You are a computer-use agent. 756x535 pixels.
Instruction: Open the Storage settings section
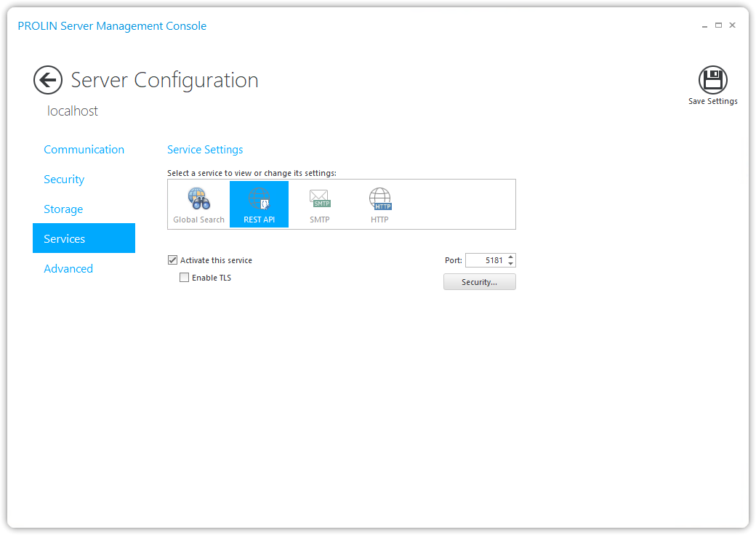tap(63, 209)
